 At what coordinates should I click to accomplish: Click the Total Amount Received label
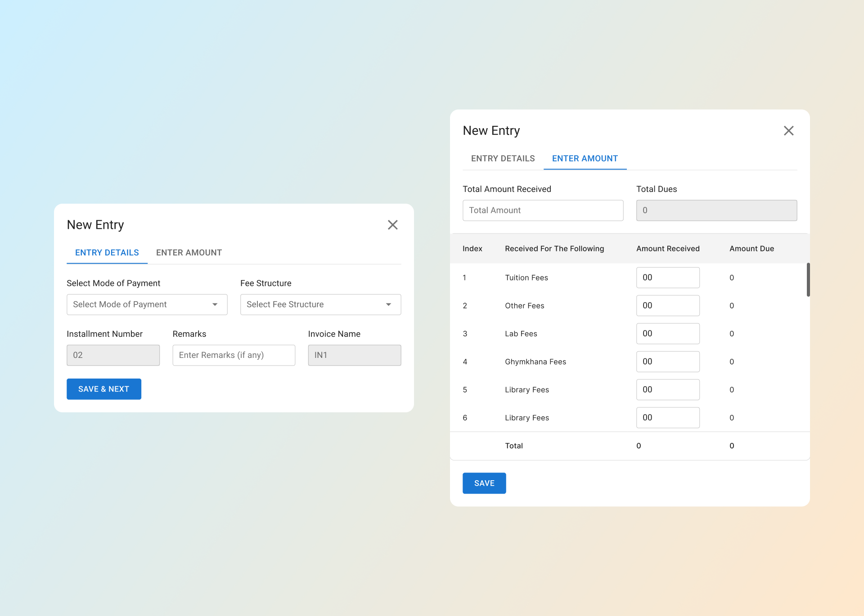507,189
